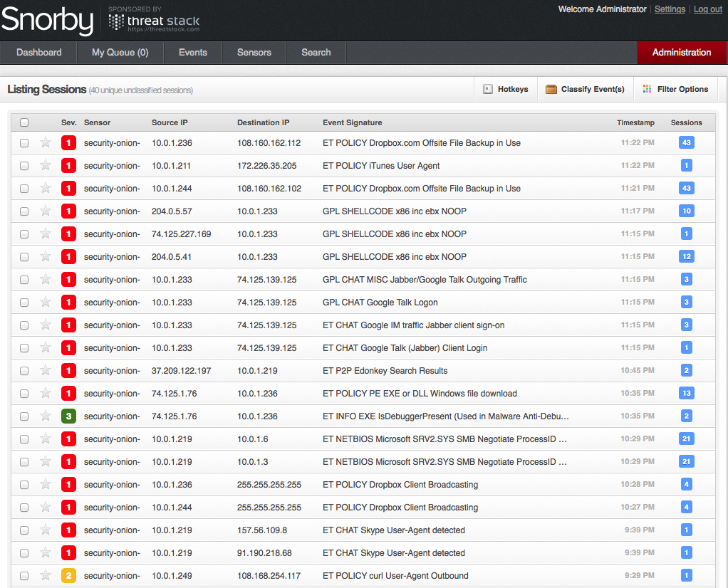Click the Log out link

[x=707, y=9]
